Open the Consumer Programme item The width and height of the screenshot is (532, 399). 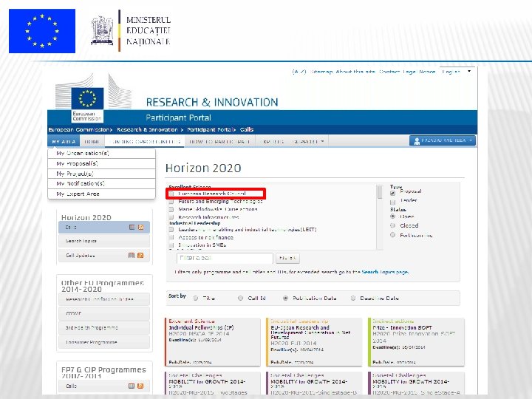coord(104,342)
